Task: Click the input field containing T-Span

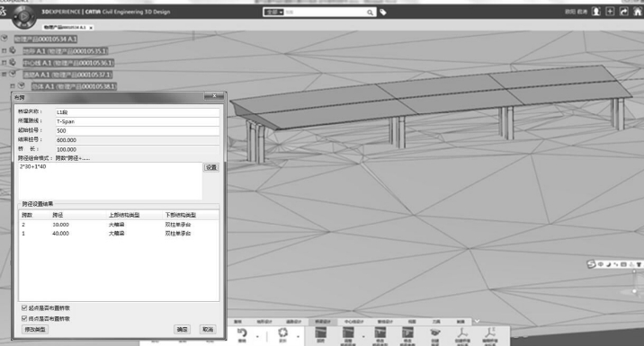Action: pos(138,121)
